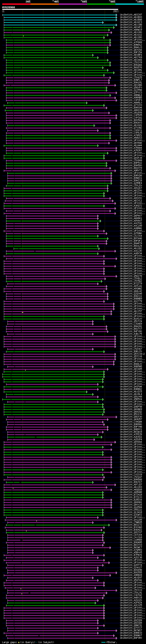Click the orange ~40% identity legend bar

(45, 4)
